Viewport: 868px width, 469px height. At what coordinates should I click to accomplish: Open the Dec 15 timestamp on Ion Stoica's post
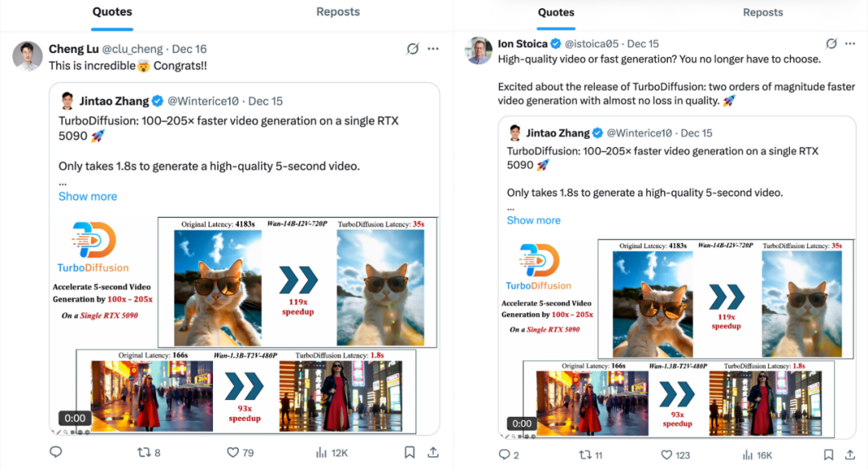click(x=643, y=43)
